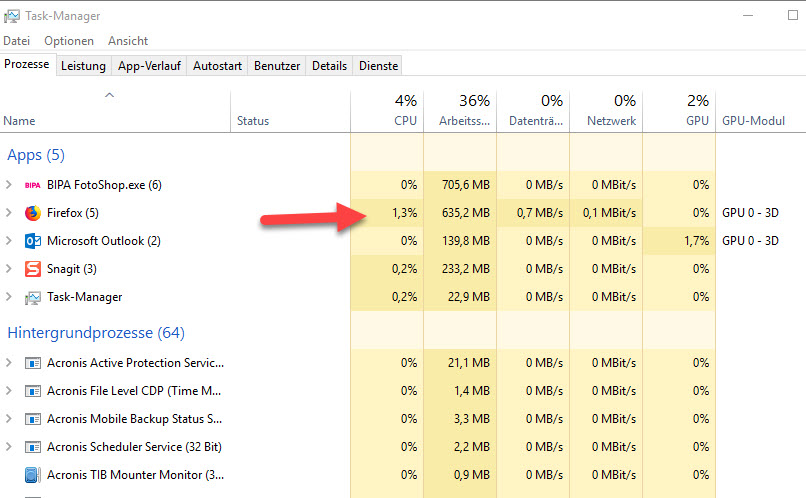
Task: Expand the Snagit process group
Action: (x=9, y=269)
